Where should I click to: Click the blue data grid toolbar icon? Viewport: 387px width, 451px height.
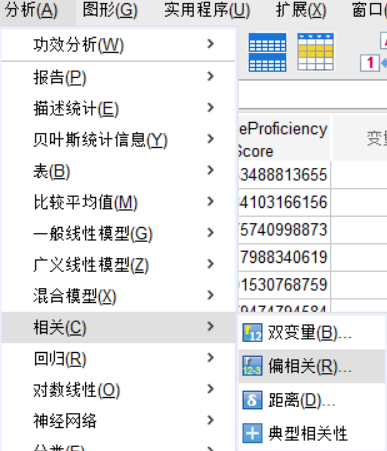click(267, 52)
